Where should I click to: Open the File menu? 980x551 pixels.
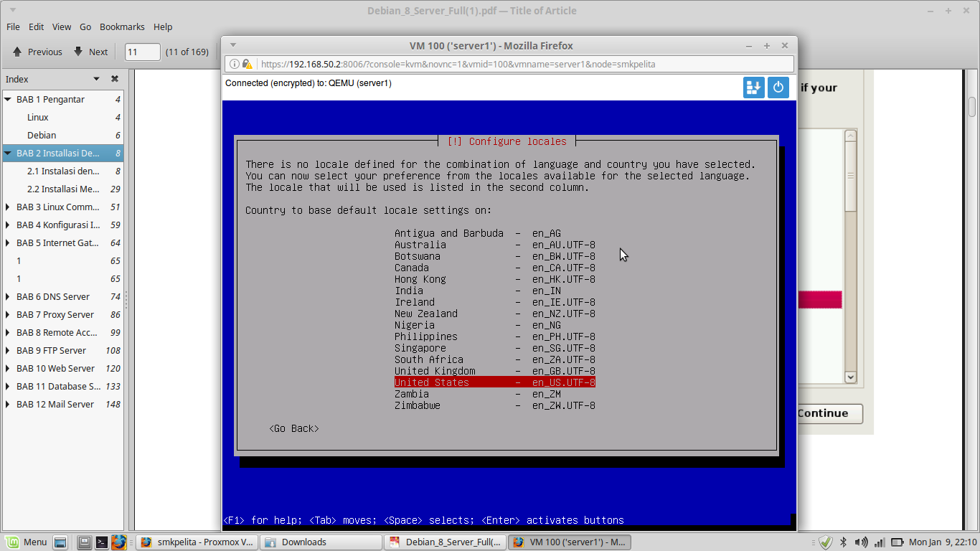point(13,27)
